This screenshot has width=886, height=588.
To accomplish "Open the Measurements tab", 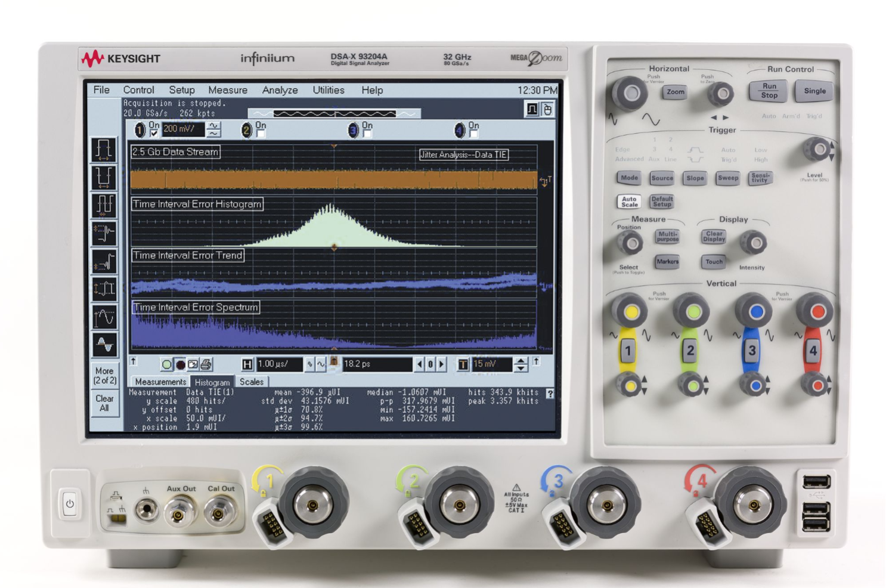I will coord(160,382).
